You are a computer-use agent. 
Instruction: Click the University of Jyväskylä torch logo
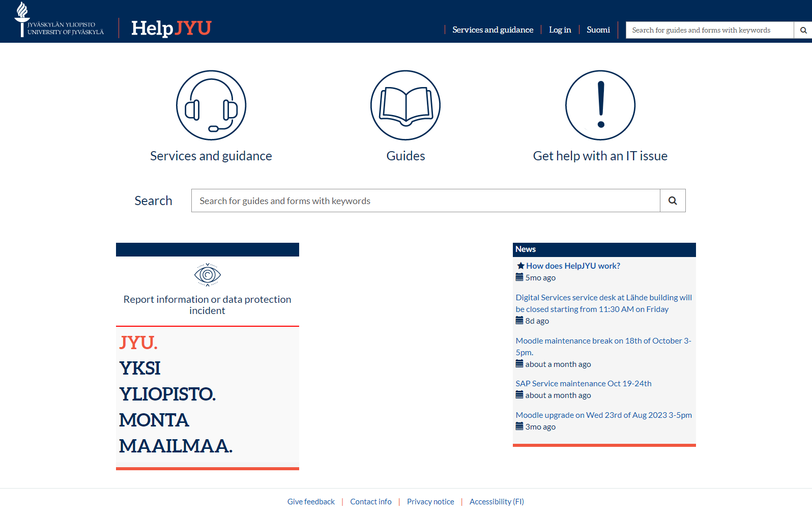[59, 20]
